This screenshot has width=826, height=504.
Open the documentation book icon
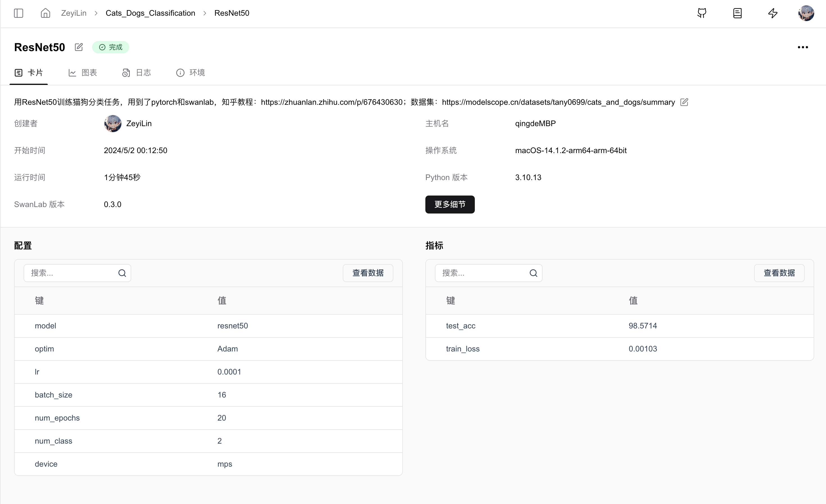click(x=737, y=13)
